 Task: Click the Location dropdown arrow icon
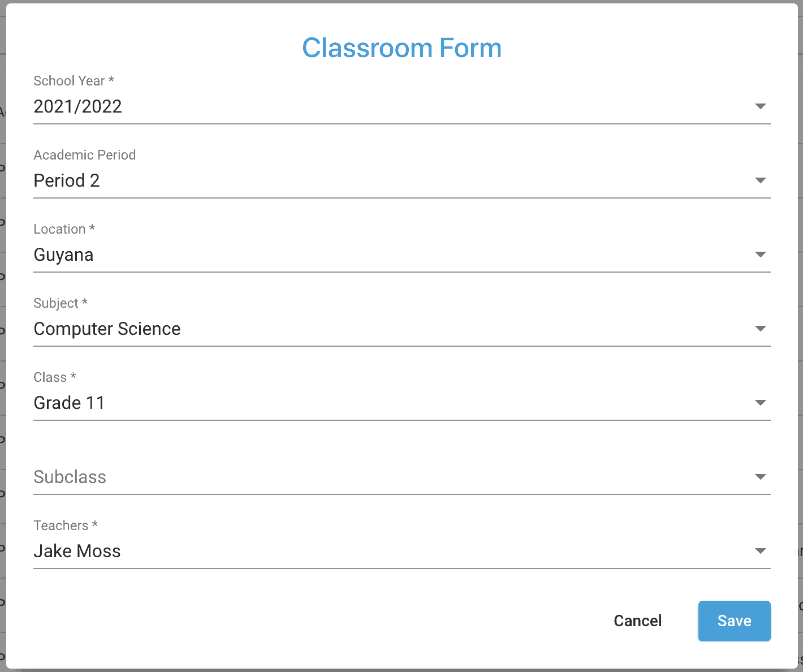coord(761,255)
